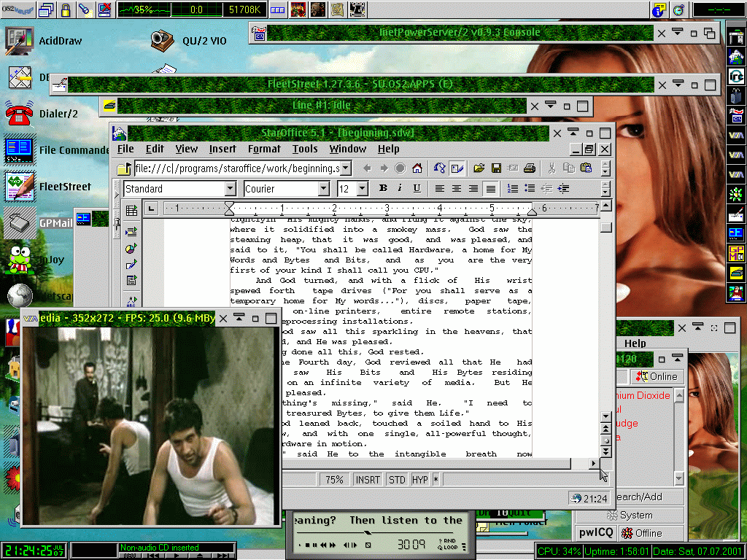747x560 pixels.
Task: Play the CD in the CD player bar
Action: tap(177, 556)
